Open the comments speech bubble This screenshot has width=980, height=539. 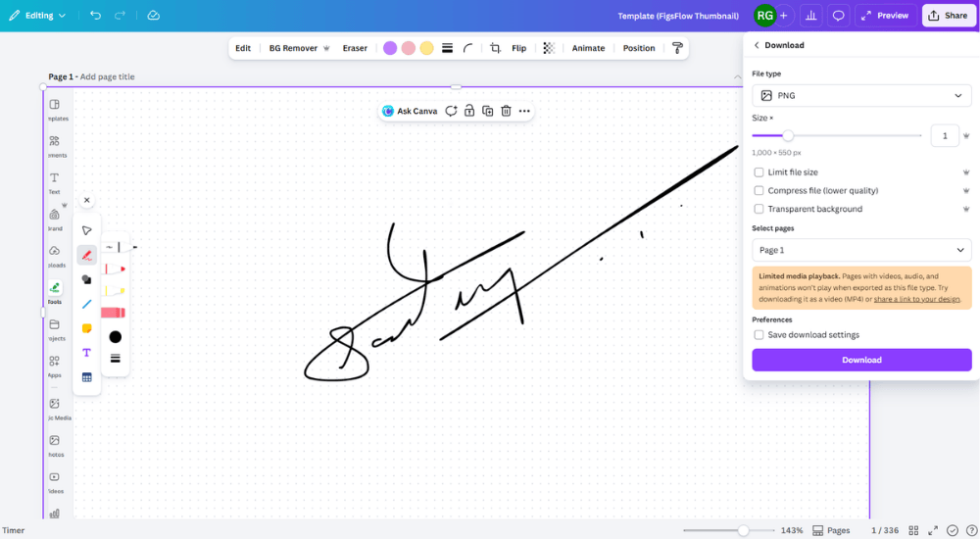pos(838,16)
